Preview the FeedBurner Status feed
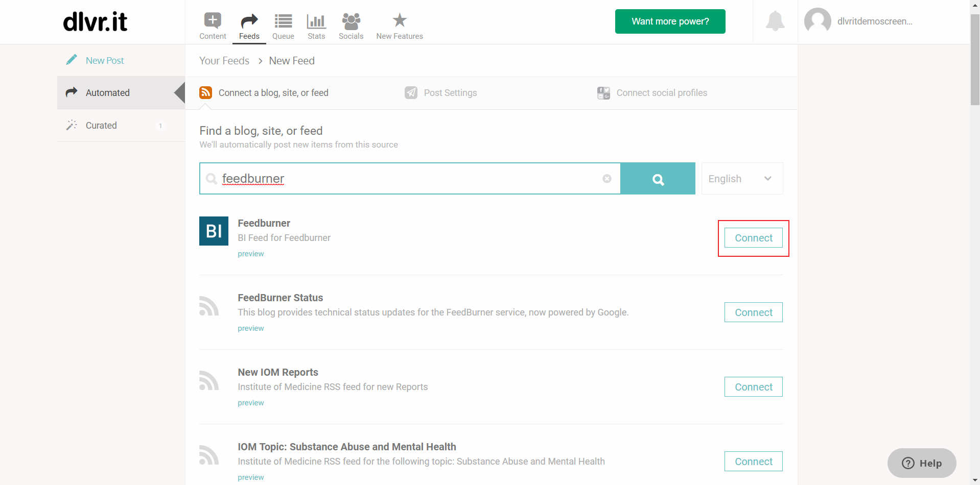This screenshot has width=980, height=485. point(251,328)
